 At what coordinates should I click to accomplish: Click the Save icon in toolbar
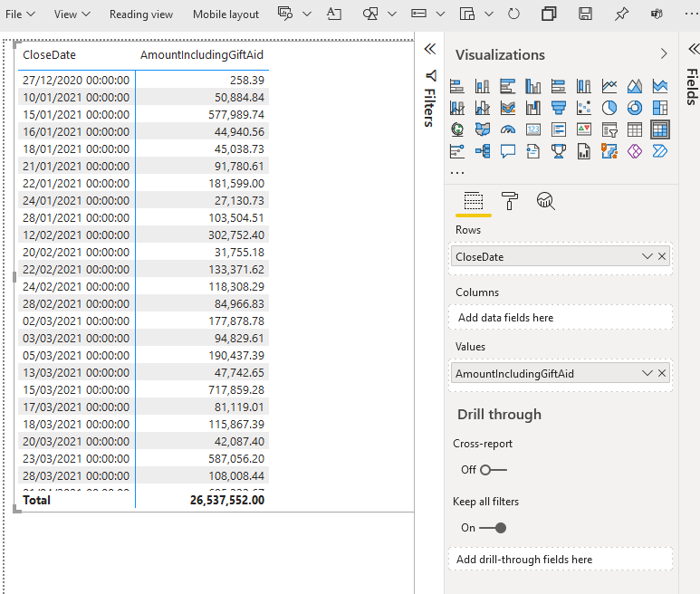pos(585,14)
